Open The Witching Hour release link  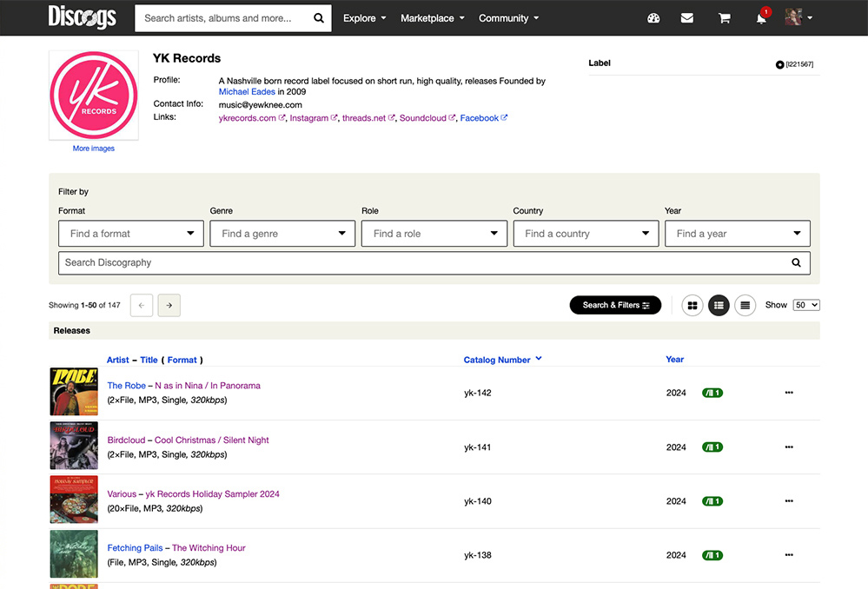209,548
